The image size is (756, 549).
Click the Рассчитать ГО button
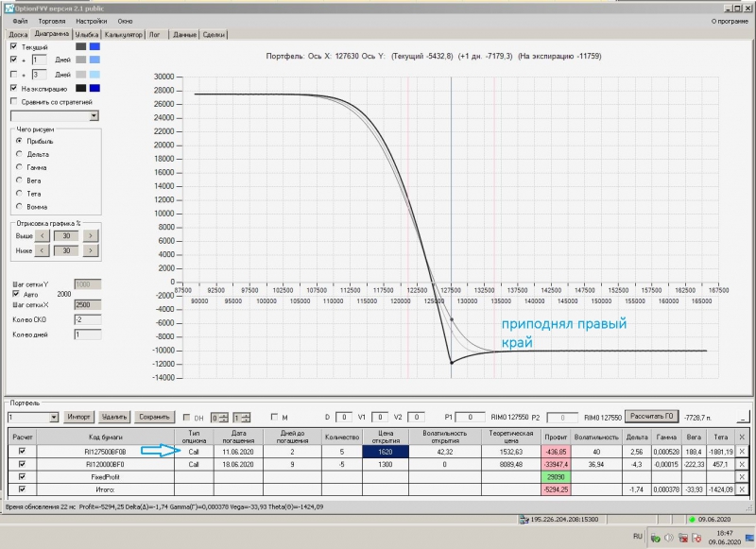coord(651,417)
